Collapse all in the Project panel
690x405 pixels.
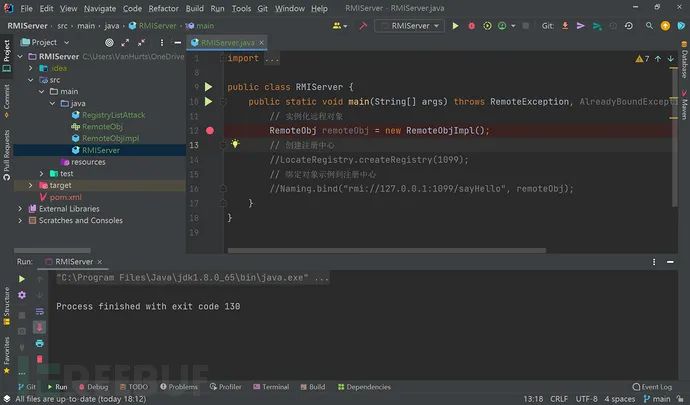(x=141, y=42)
